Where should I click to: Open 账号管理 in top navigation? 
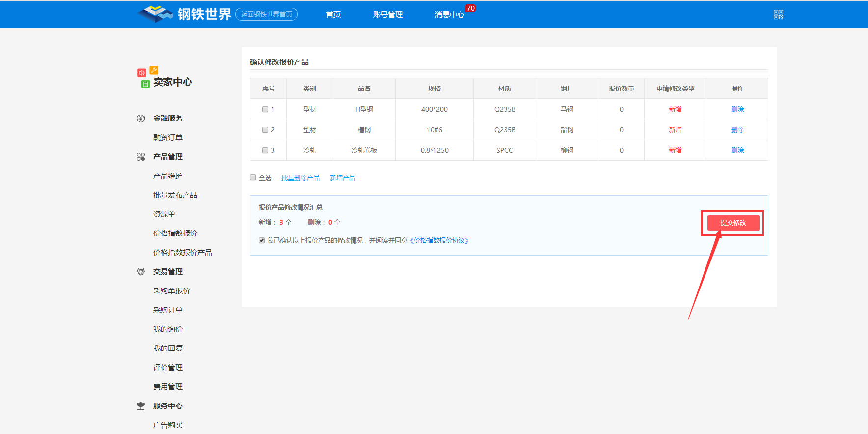coord(388,15)
